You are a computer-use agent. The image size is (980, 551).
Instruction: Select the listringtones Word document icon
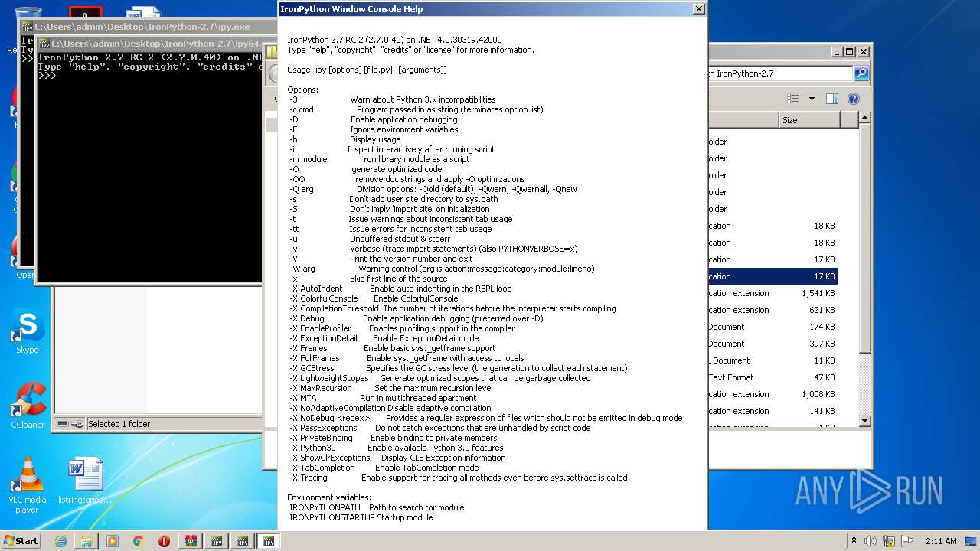[x=85, y=480]
